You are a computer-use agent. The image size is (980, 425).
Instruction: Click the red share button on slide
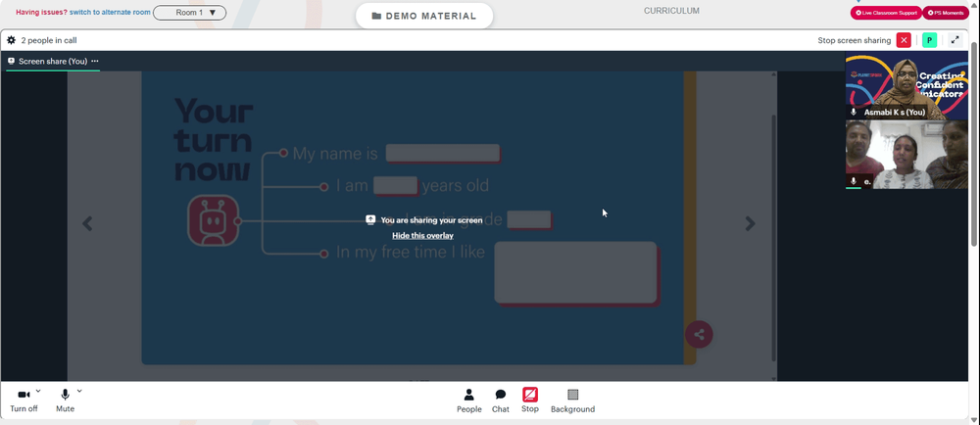point(699,335)
